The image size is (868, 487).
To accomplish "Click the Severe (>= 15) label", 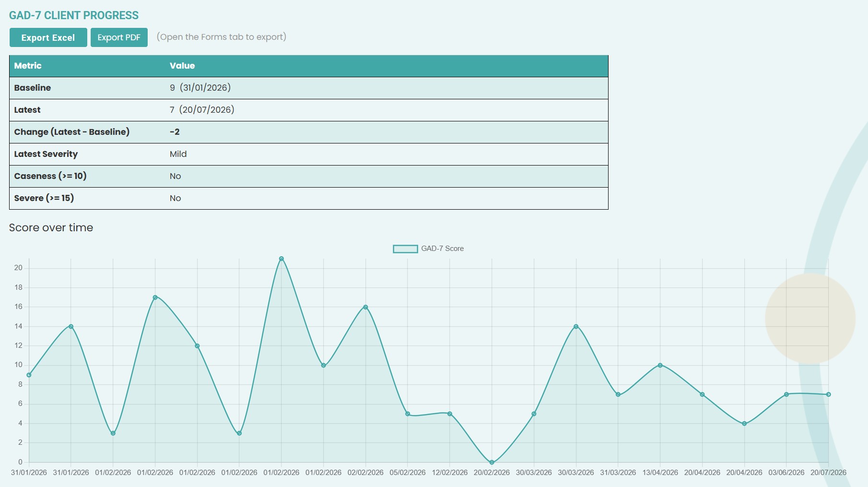I will [44, 198].
